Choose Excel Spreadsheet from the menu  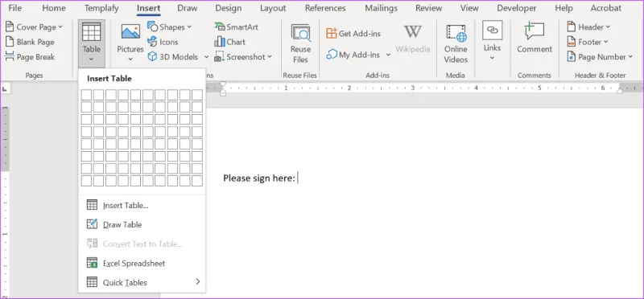(x=142, y=264)
